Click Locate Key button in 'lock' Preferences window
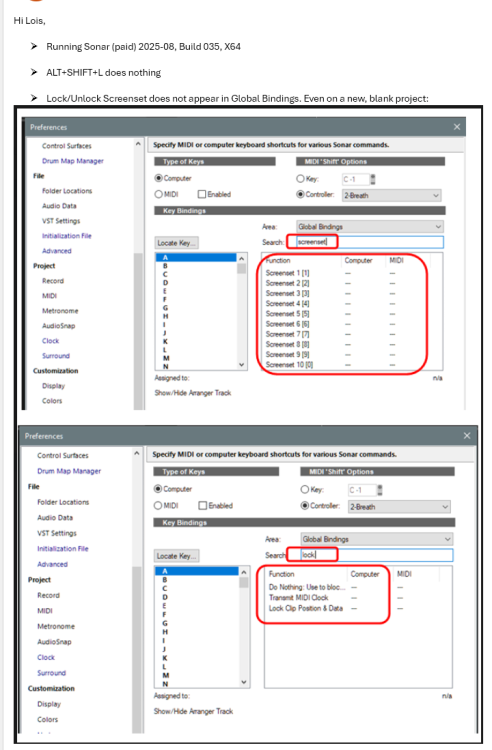Viewport: 492px width, 750px height. pyautogui.click(x=176, y=556)
